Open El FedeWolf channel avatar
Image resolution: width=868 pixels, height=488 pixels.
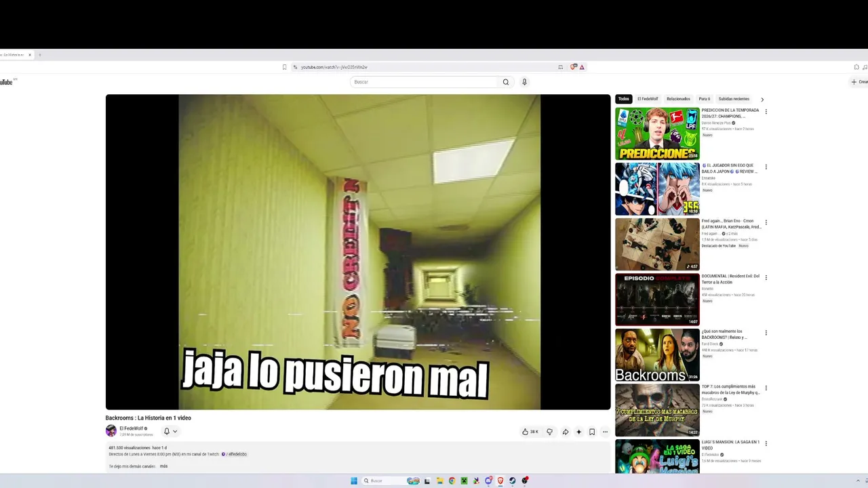pyautogui.click(x=111, y=431)
